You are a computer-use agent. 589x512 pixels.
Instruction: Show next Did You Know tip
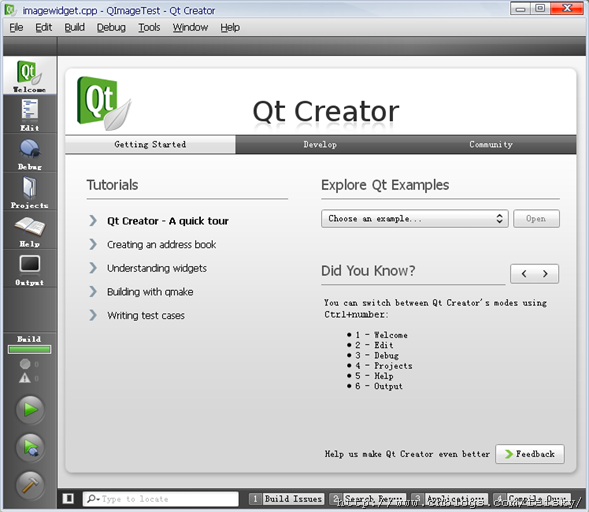coord(545,274)
